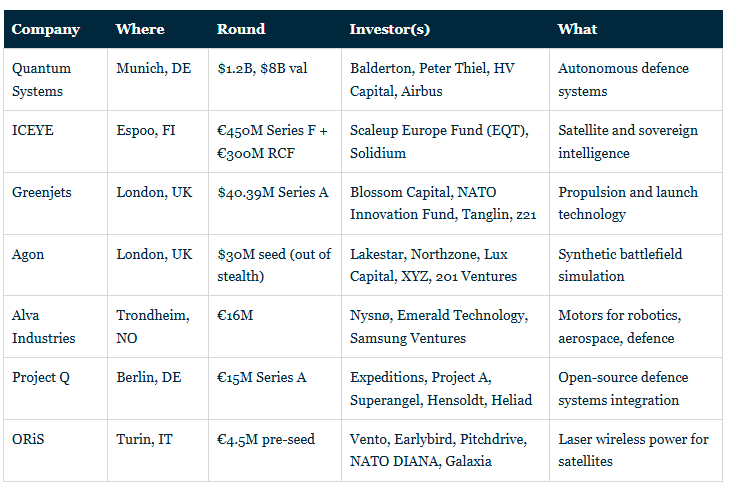Select the $1.2B, $8B val round cell
The width and height of the screenshot is (731, 495).
(275, 80)
